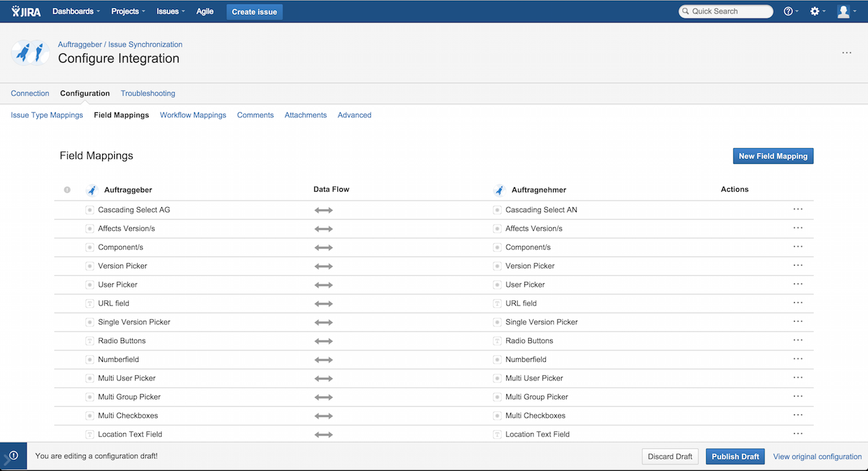The width and height of the screenshot is (868, 471).
Task: Switch to the Troubleshooting tab
Action: click(x=148, y=93)
